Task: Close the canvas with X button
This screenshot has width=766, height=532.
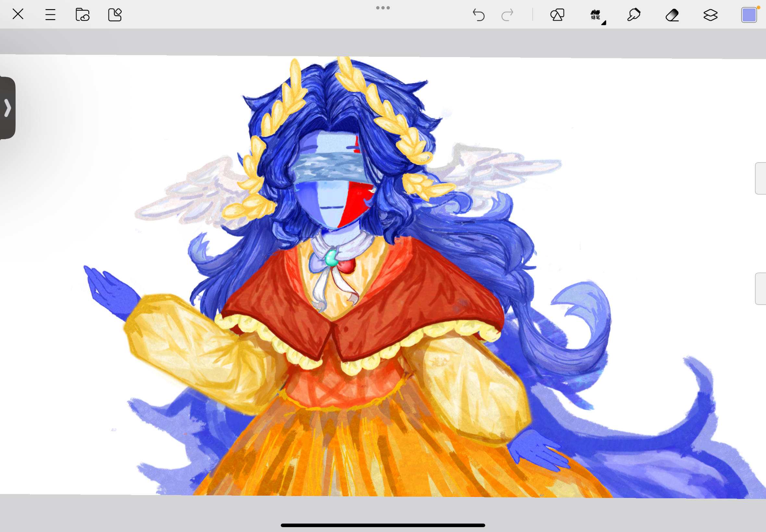Action: click(18, 14)
